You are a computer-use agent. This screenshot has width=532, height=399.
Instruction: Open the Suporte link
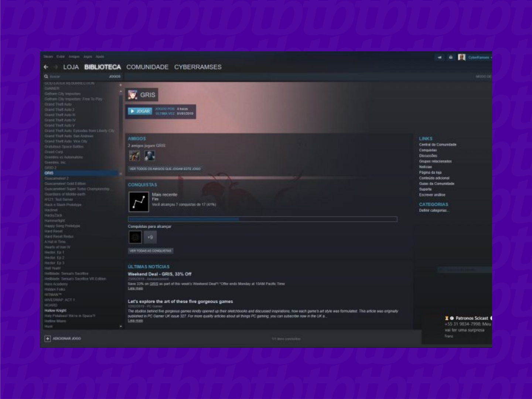tap(425, 189)
